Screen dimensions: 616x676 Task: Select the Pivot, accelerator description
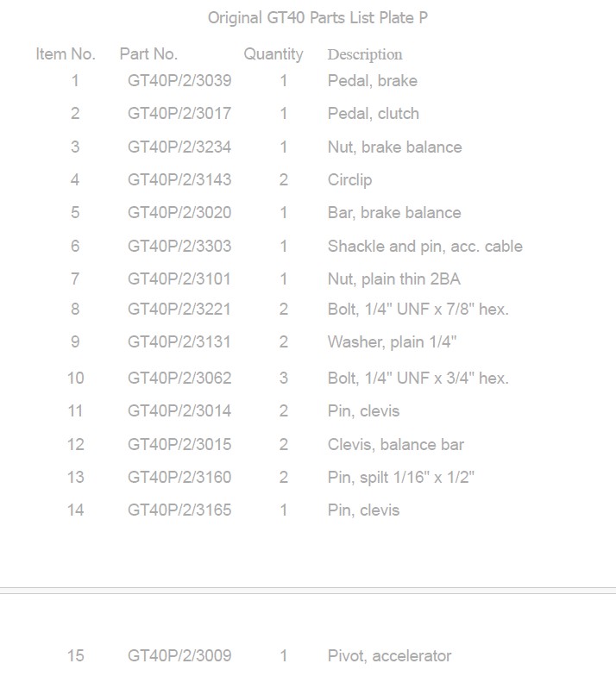[x=389, y=656]
